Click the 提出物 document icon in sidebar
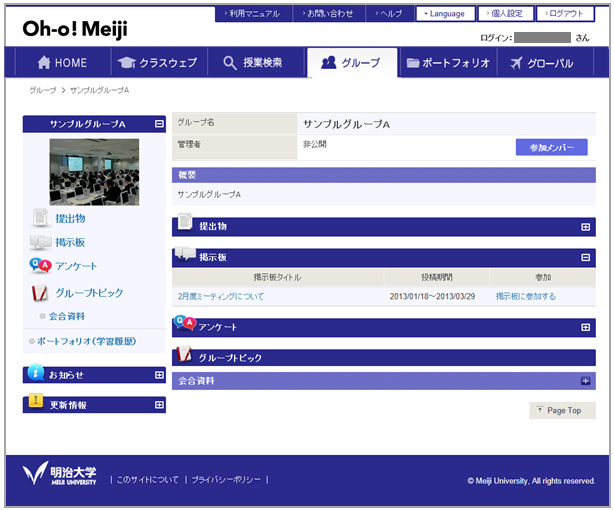Viewport: 614px width, 510px height. (x=40, y=218)
